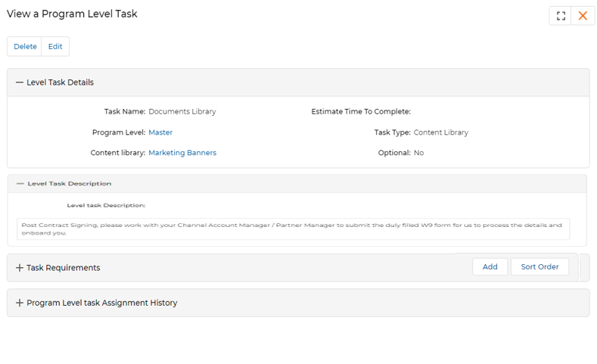The image size is (597, 364).
Task: Click the Task Type label
Action: 393,132
